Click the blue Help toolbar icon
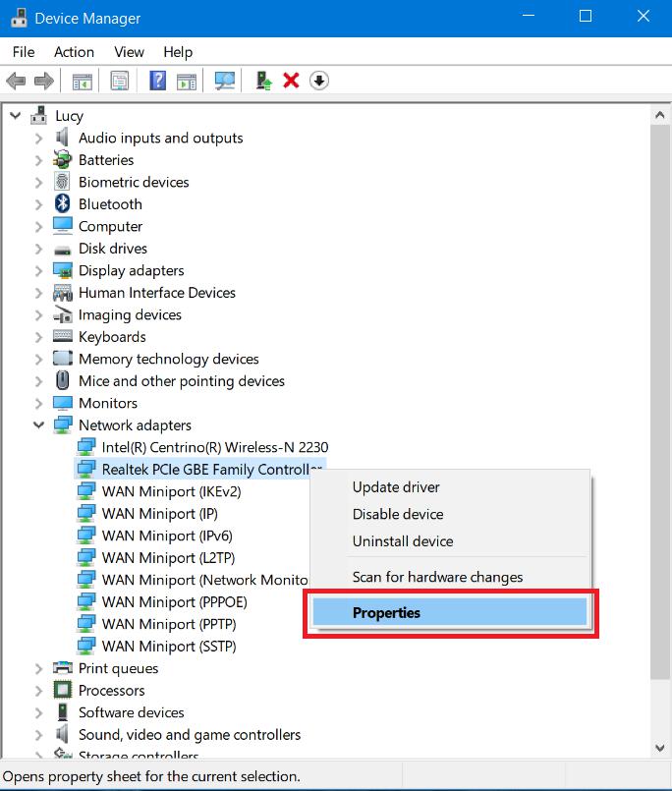Viewport: 672px width, 791px height. [x=158, y=81]
